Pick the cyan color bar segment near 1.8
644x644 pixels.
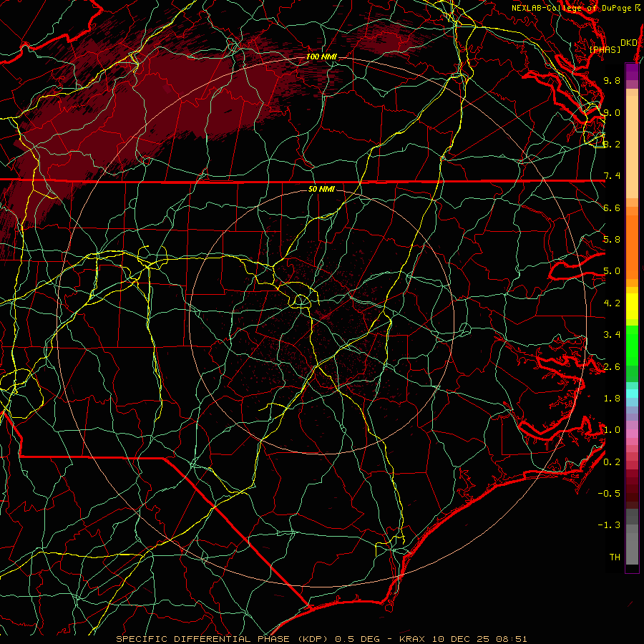632,393
